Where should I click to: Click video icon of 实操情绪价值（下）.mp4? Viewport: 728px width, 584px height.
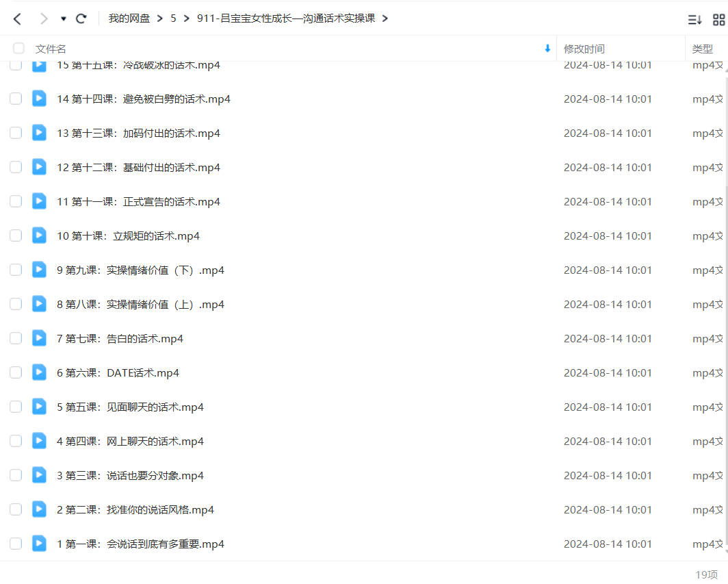(x=39, y=270)
